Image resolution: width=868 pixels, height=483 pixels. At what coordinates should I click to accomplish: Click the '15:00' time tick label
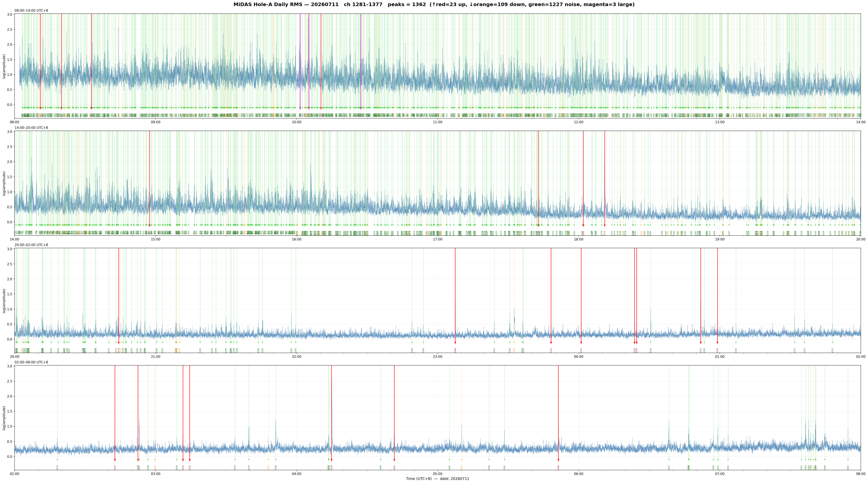[156, 239]
